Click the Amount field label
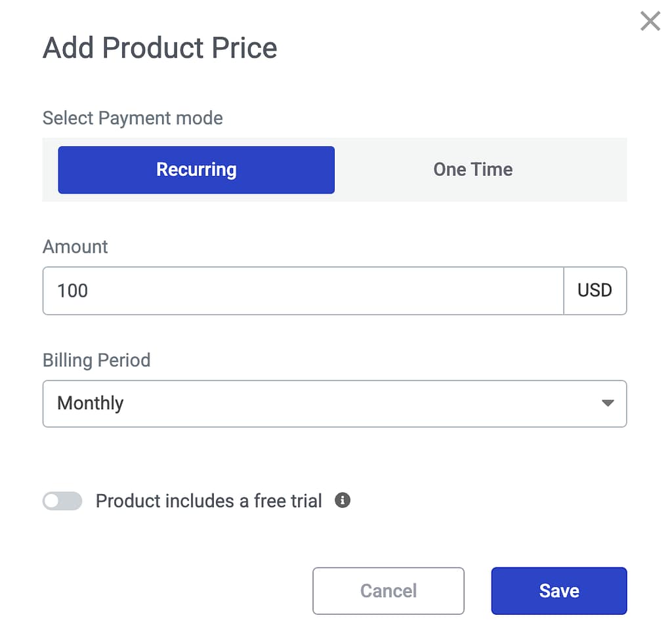The width and height of the screenshot is (672, 639). [x=75, y=247]
